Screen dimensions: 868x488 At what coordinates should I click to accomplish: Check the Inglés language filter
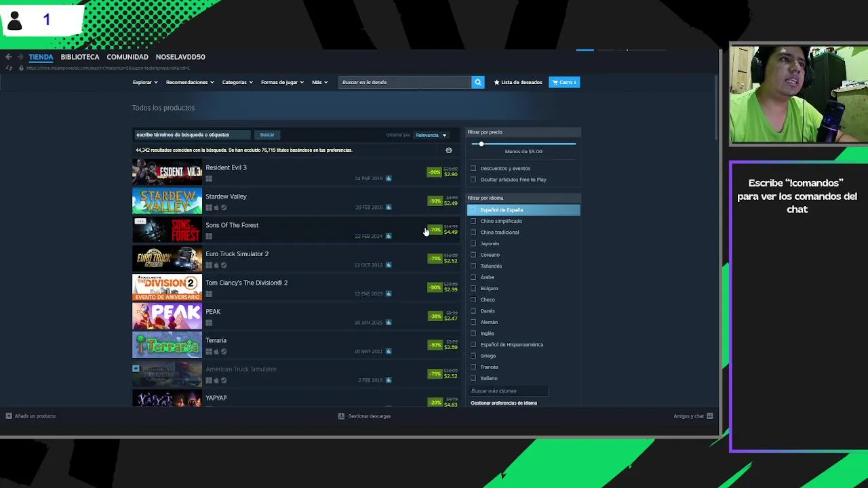pyautogui.click(x=473, y=333)
